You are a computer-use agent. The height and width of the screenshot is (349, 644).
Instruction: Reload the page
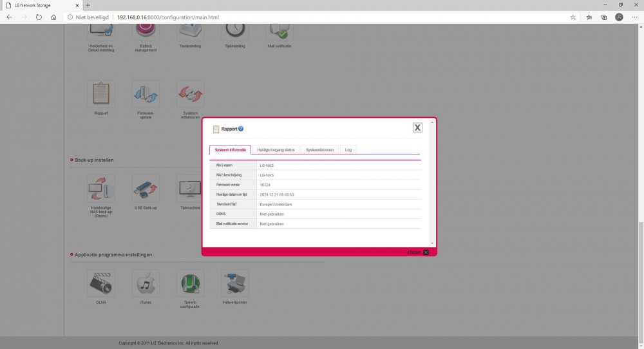tap(39, 17)
